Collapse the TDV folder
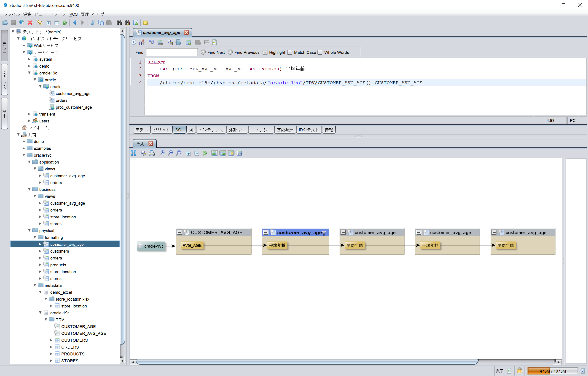Image resolution: width=588 pixels, height=376 pixels. [46, 319]
